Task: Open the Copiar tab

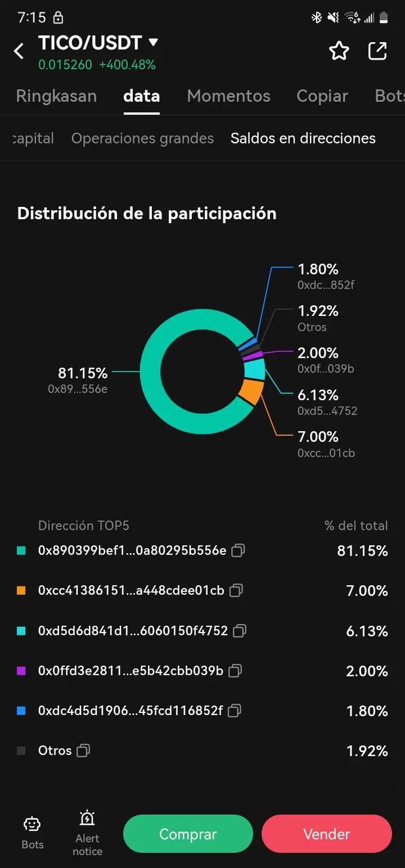Action: pyautogui.click(x=322, y=96)
